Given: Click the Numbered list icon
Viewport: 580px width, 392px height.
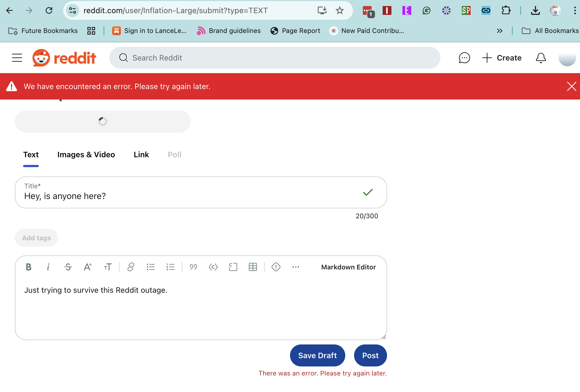Looking at the screenshot, I should [x=171, y=266].
